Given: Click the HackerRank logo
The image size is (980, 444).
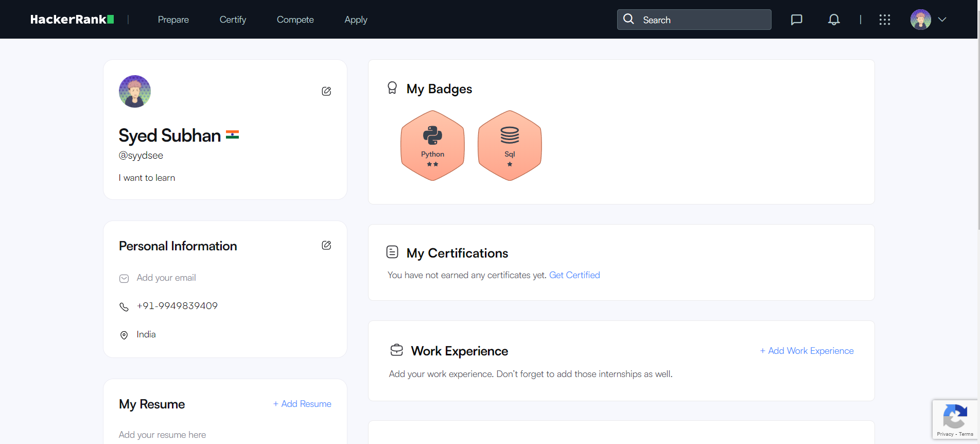Looking at the screenshot, I should [72, 20].
